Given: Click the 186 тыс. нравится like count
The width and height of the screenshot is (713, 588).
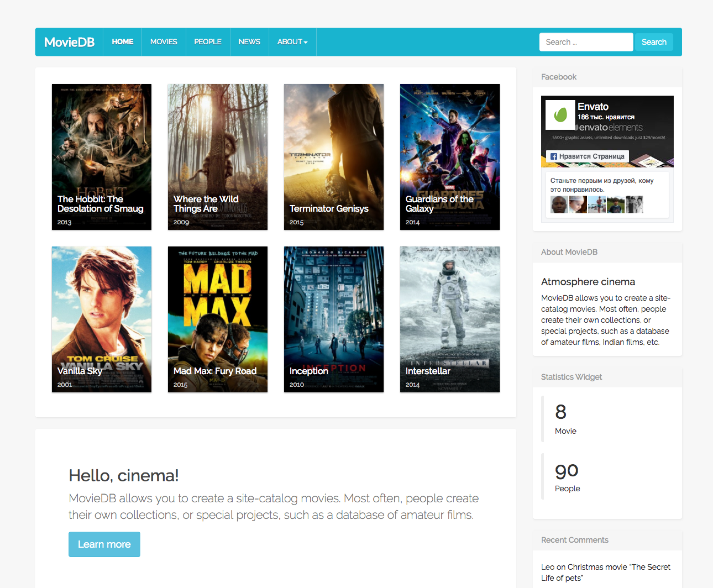Looking at the screenshot, I should click(606, 117).
